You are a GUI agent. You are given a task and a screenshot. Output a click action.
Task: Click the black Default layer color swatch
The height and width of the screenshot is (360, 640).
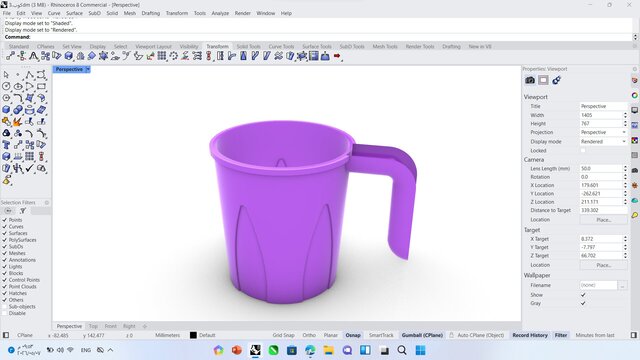pos(193,335)
